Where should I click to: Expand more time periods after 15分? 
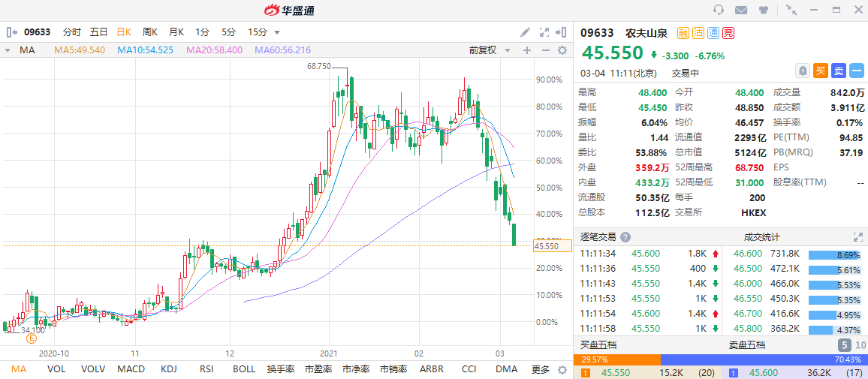tap(277, 32)
